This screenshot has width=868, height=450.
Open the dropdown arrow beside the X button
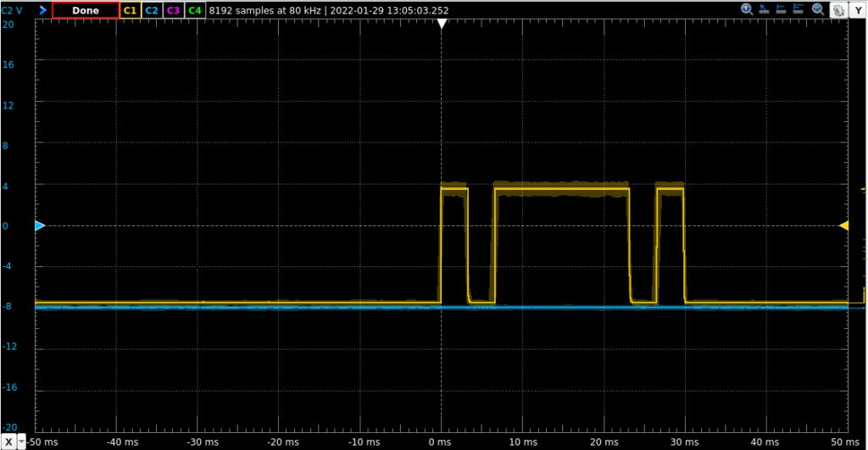tap(21, 442)
